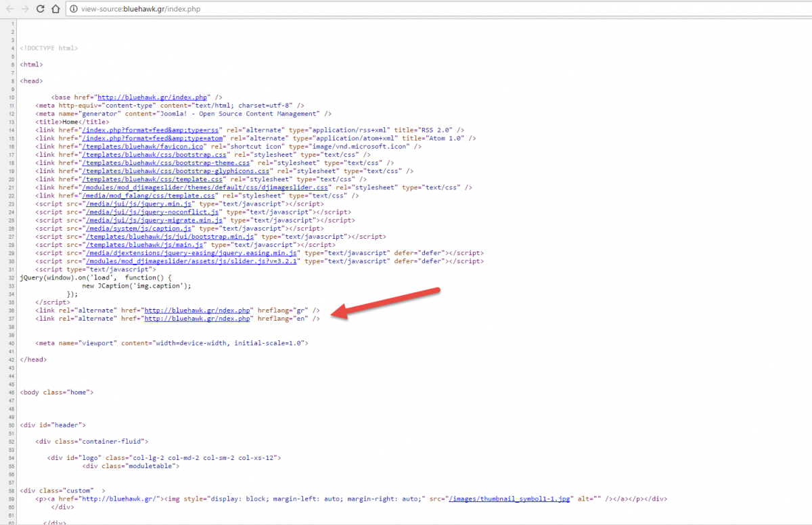The image size is (812, 525).
Task: Click the opening <html> tag
Action: pyautogui.click(x=32, y=64)
